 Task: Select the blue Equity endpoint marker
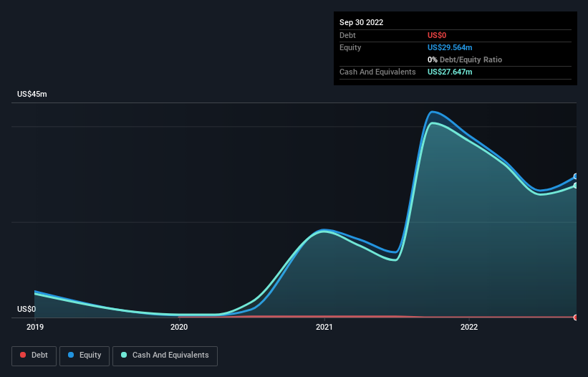click(576, 176)
